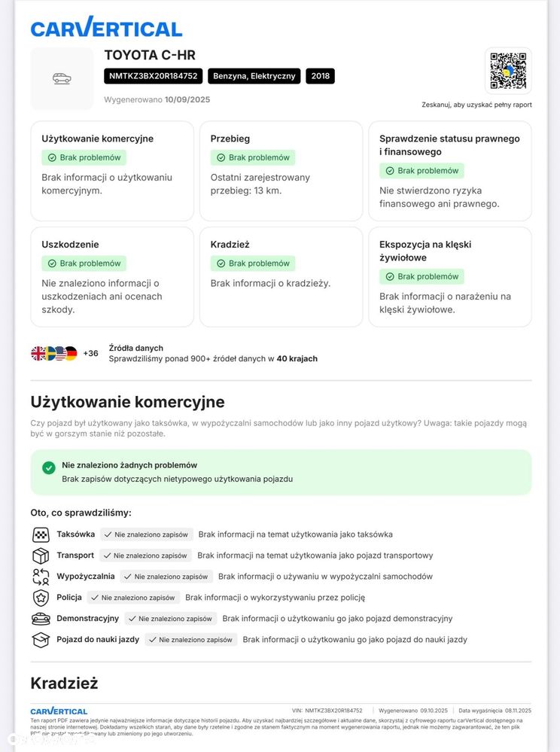Click the carVertical logo at top

point(106,28)
